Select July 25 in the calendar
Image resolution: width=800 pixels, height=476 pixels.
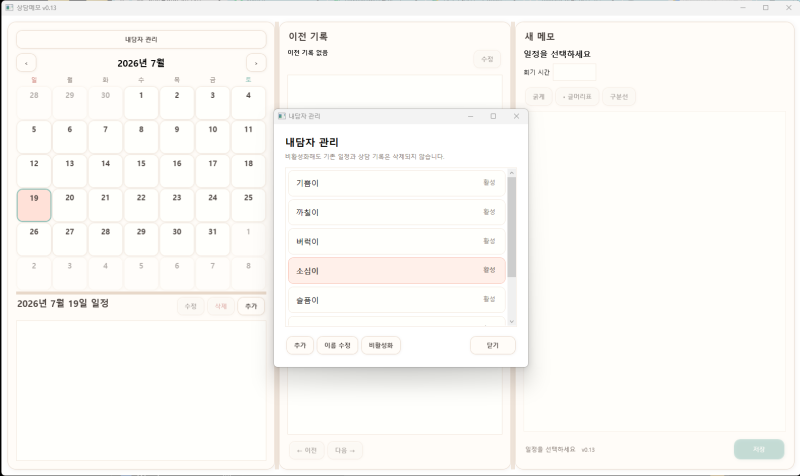click(x=248, y=205)
